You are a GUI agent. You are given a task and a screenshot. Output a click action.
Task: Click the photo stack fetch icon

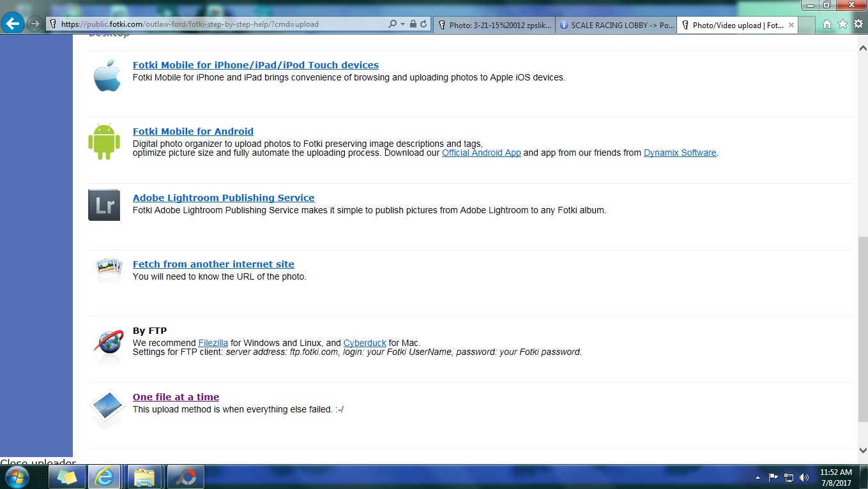108,270
